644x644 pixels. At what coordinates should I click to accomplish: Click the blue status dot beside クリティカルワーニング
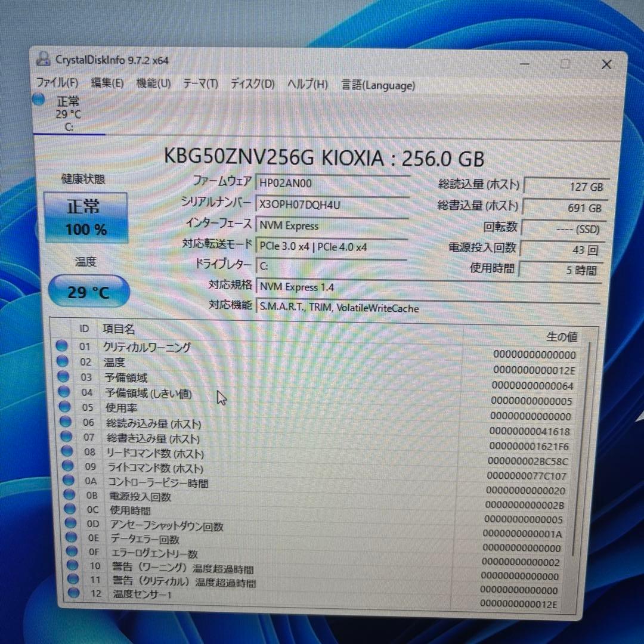tap(61, 346)
